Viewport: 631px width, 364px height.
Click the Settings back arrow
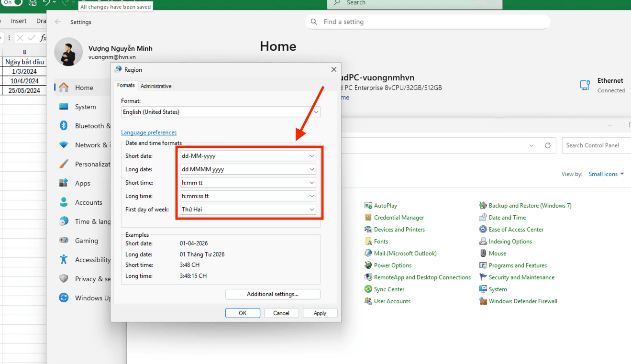point(58,22)
